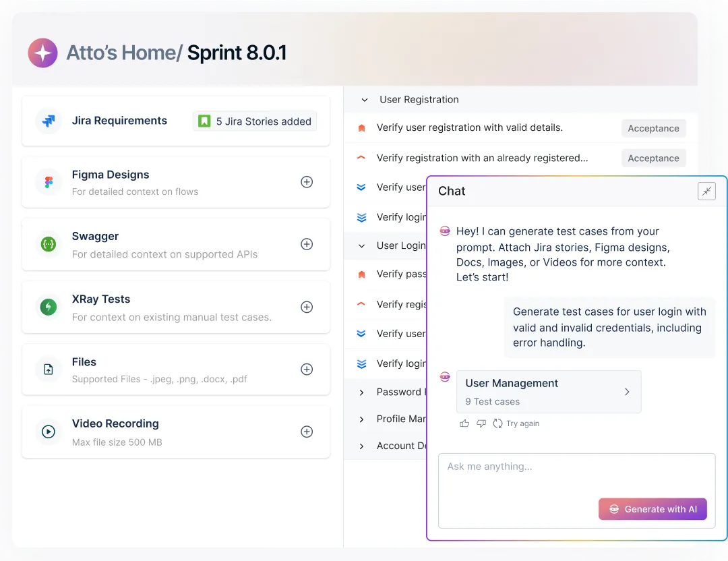Click the Files document icon
The width and height of the screenshot is (728, 561).
point(47,369)
